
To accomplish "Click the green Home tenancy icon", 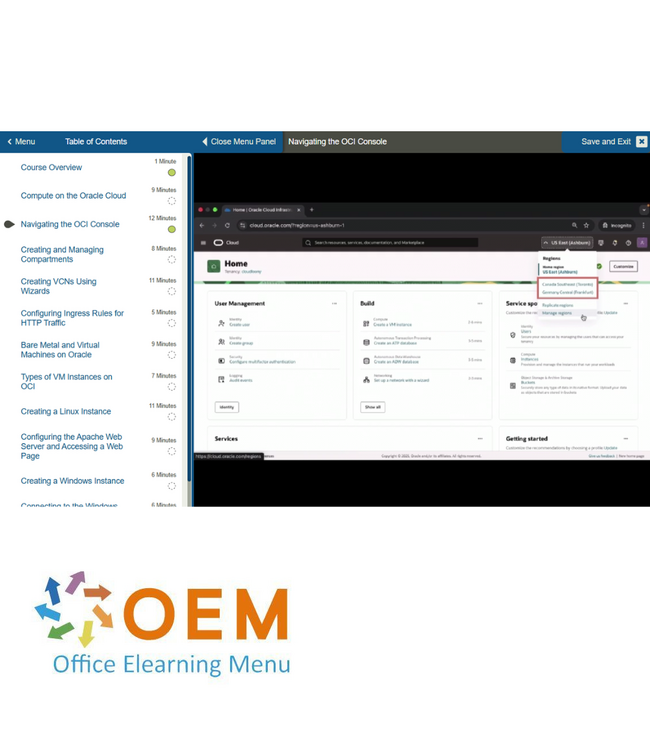I will (214, 266).
